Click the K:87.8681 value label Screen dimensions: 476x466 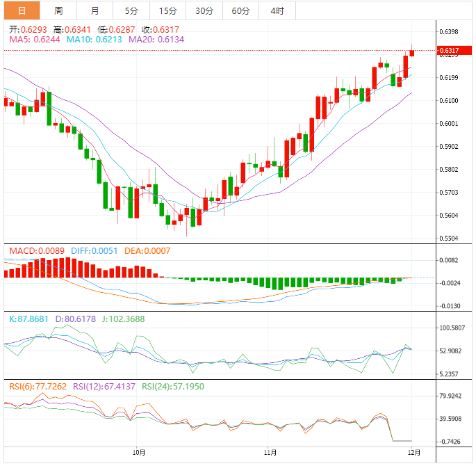click(28, 319)
